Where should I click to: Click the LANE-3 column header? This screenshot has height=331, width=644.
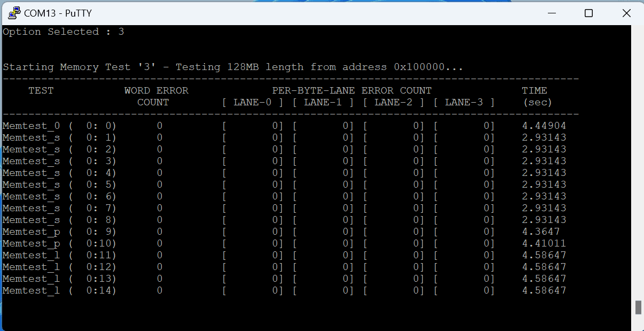pos(464,102)
